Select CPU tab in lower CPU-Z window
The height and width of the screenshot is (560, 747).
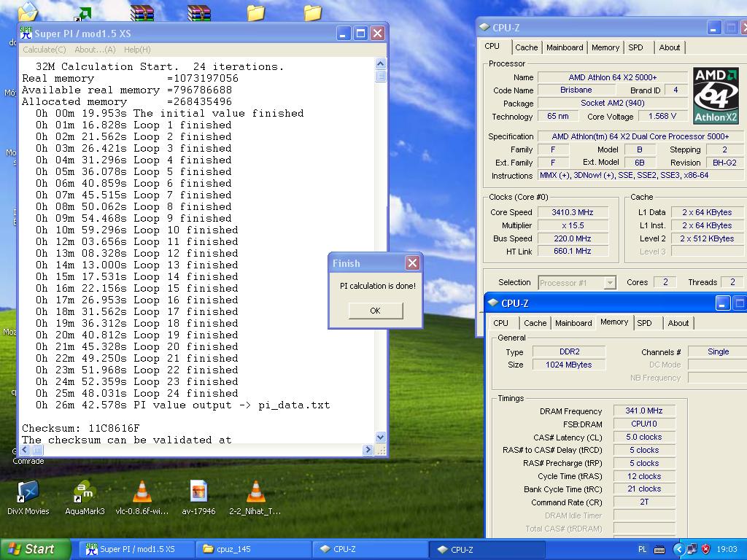click(500, 323)
